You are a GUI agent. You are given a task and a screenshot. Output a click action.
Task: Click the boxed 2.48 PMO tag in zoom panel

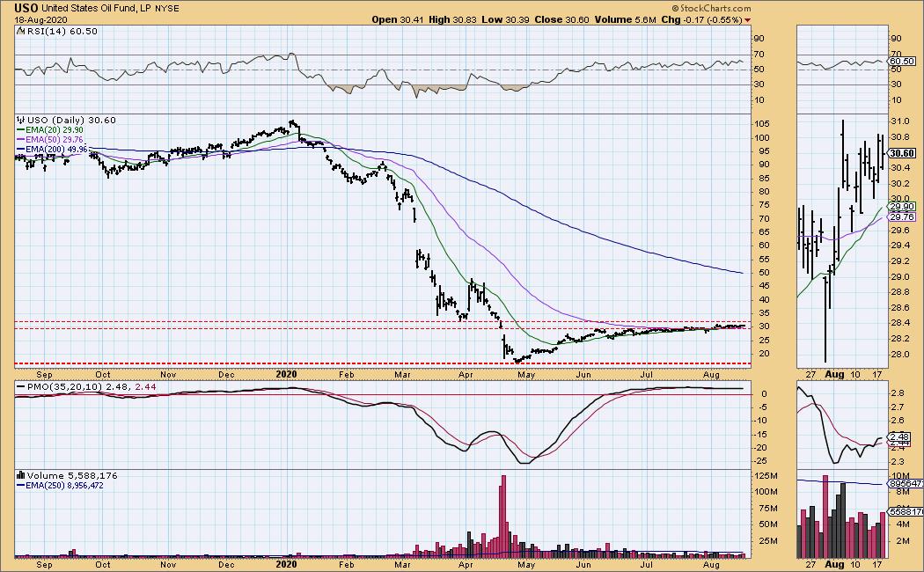pyautogui.click(x=900, y=437)
